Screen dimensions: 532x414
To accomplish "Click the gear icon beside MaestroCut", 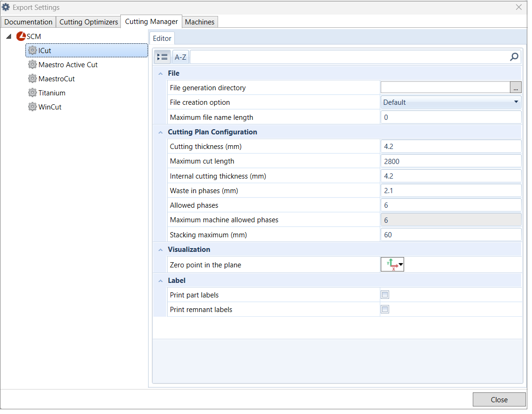I will pyautogui.click(x=32, y=79).
